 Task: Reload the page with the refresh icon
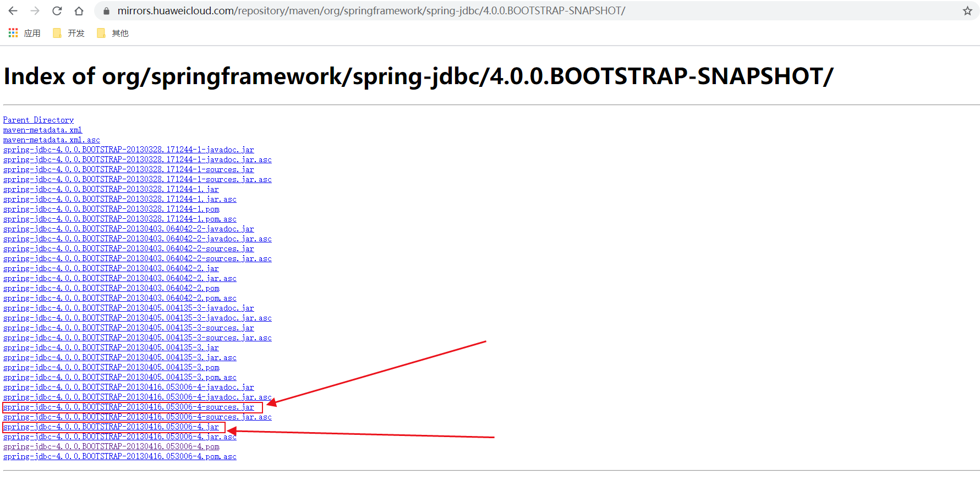tap(57, 11)
